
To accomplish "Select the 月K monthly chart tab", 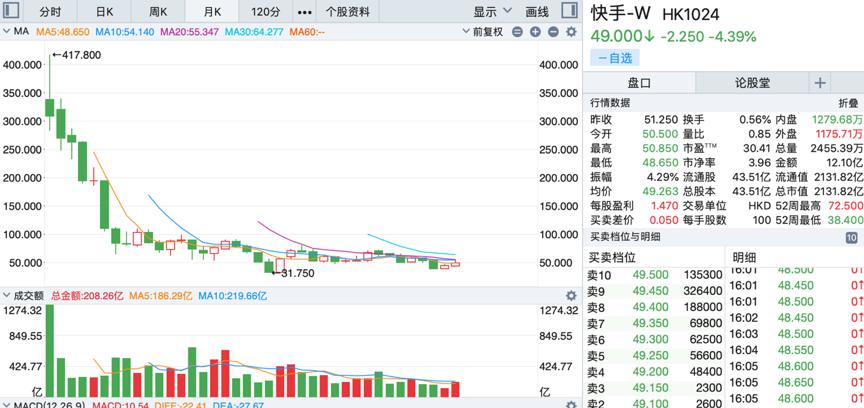I will 212,12.
